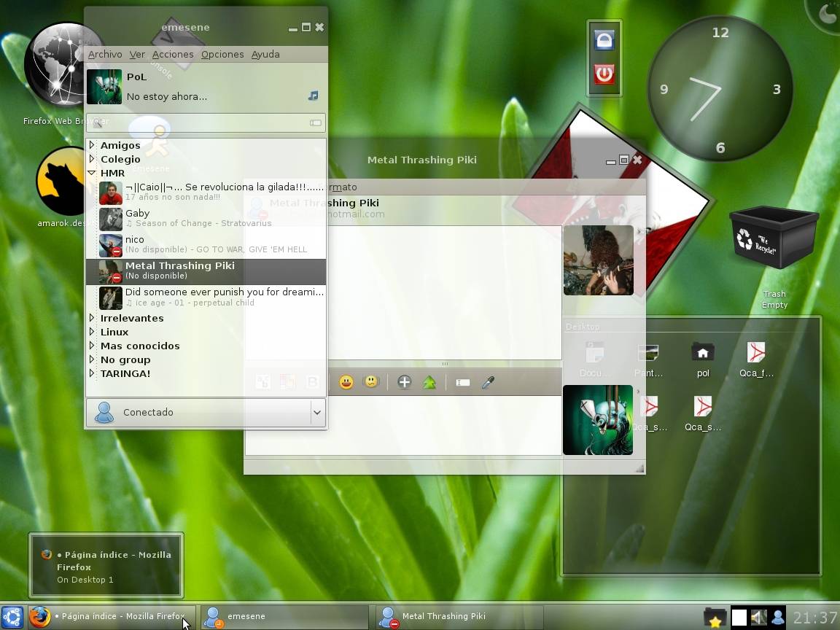This screenshot has height=630, width=840.
Task: Click the white square tray icon
Action: pyautogui.click(x=739, y=618)
